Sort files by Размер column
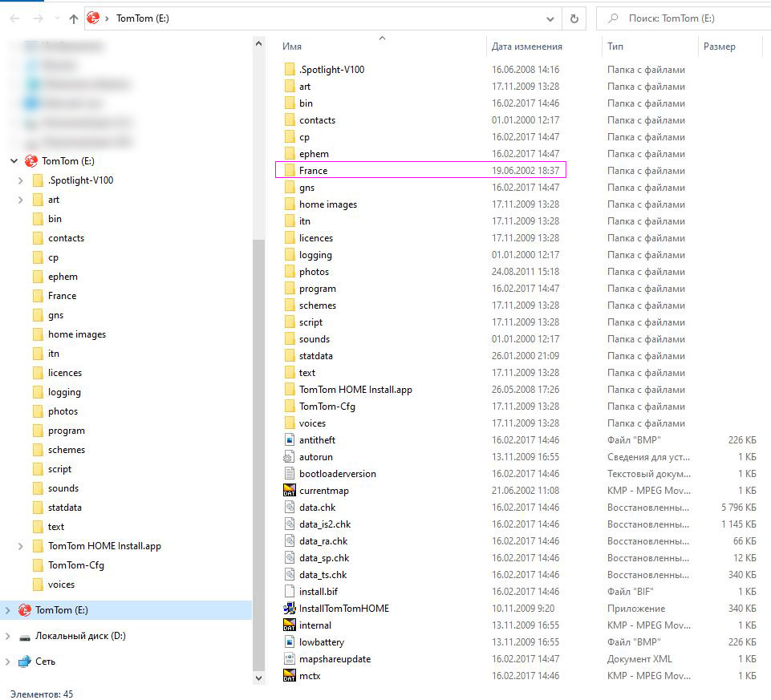 (719, 47)
